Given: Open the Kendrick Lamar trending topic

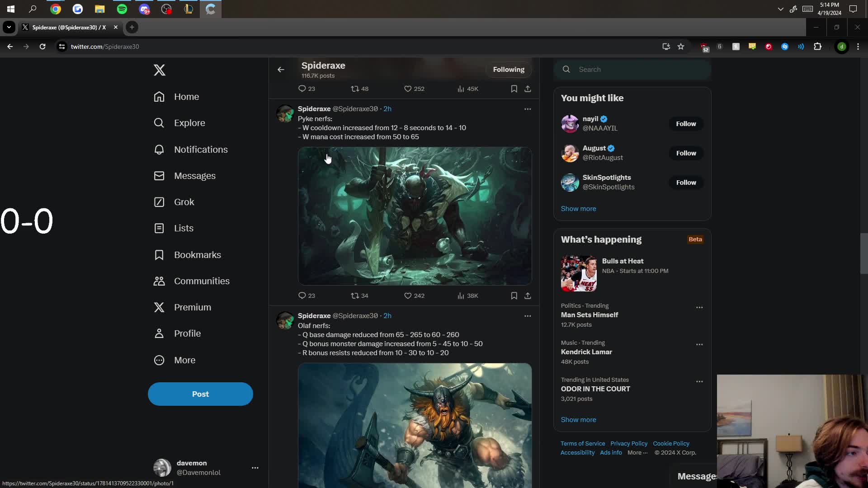Looking at the screenshot, I should (x=586, y=352).
